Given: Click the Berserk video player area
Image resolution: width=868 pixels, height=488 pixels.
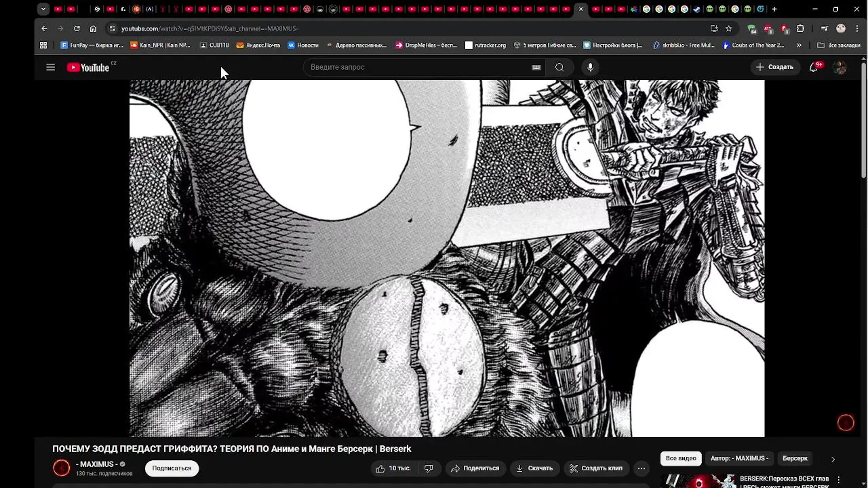Looking at the screenshot, I should click(x=447, y=258).
